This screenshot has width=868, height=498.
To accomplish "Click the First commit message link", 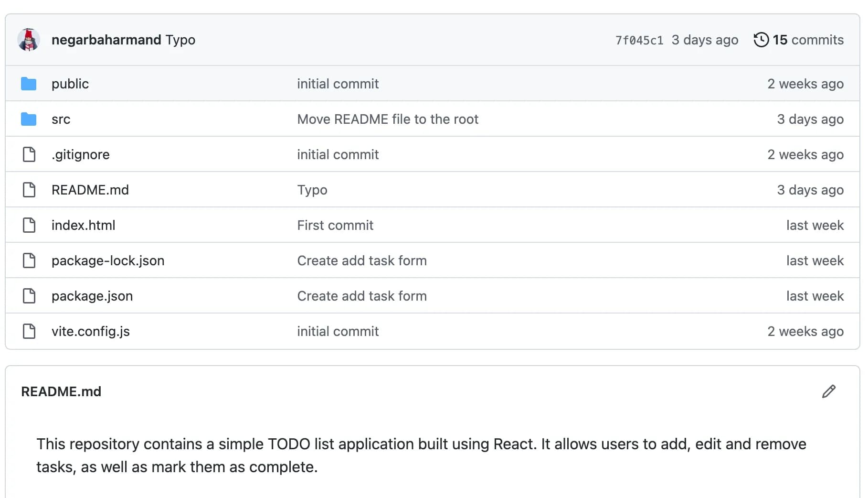I will [335, 225].
